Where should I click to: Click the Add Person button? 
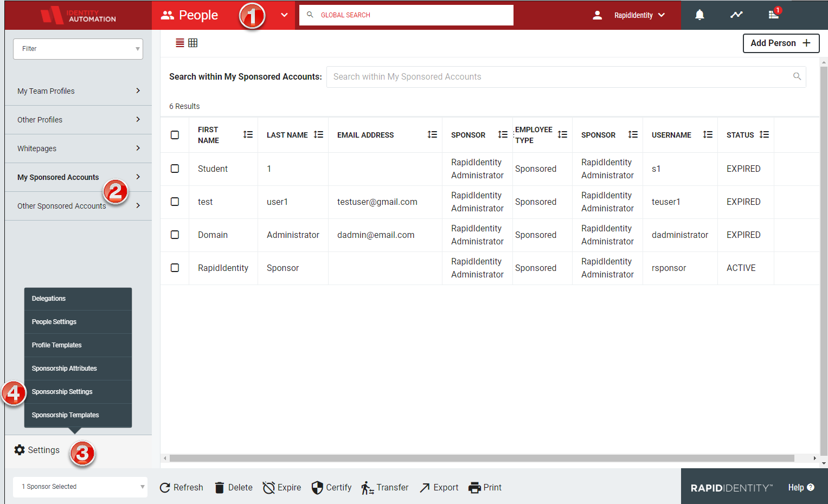[x=781, y=43]
